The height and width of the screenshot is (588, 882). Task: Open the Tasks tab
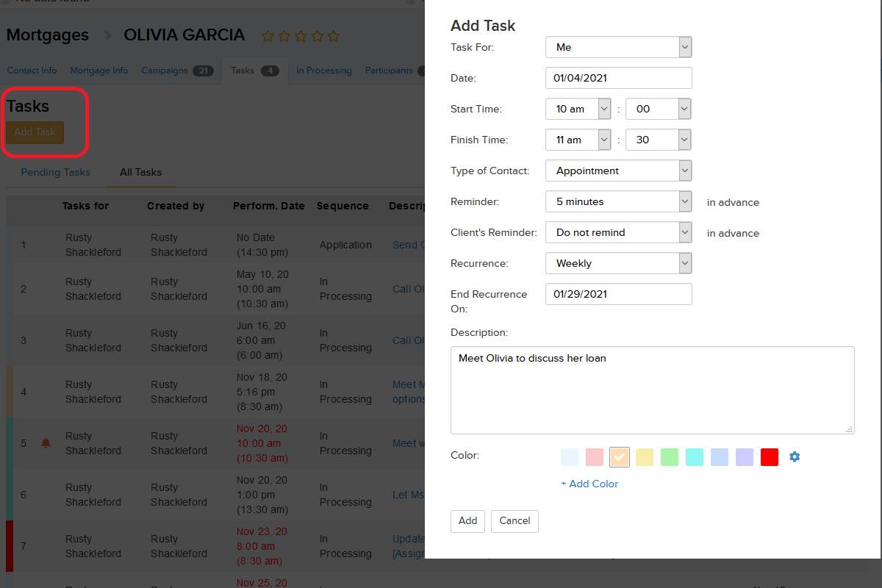(x=254, y=71)
